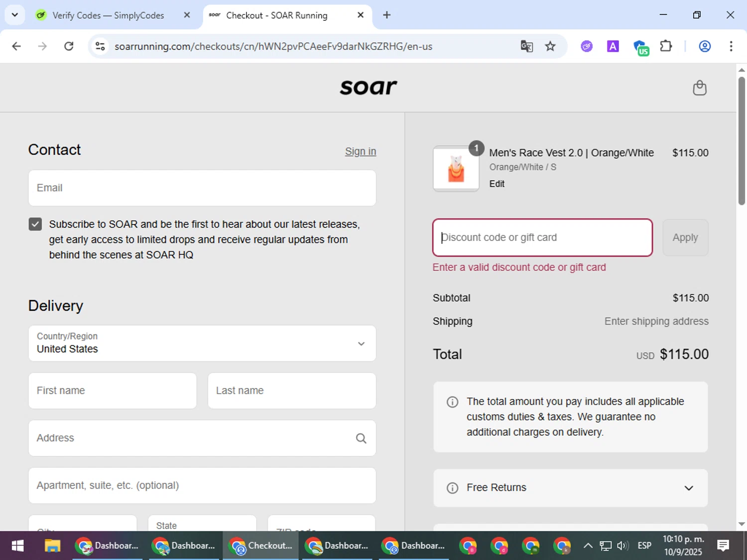747x560 pixels.
Task: View site information icon in address bar
Action: click(100, 46)
